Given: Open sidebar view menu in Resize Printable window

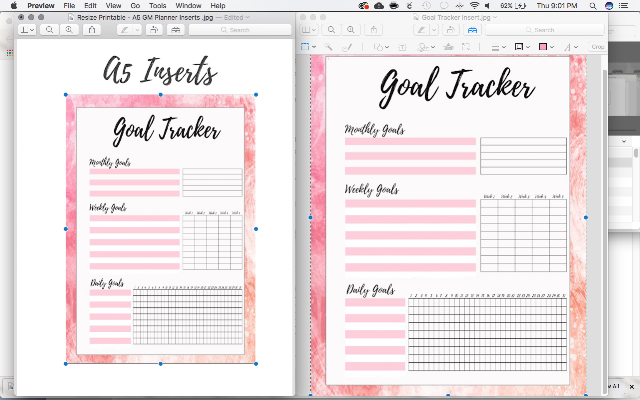Looking at the screenshot, I should [x=27, y=30].
